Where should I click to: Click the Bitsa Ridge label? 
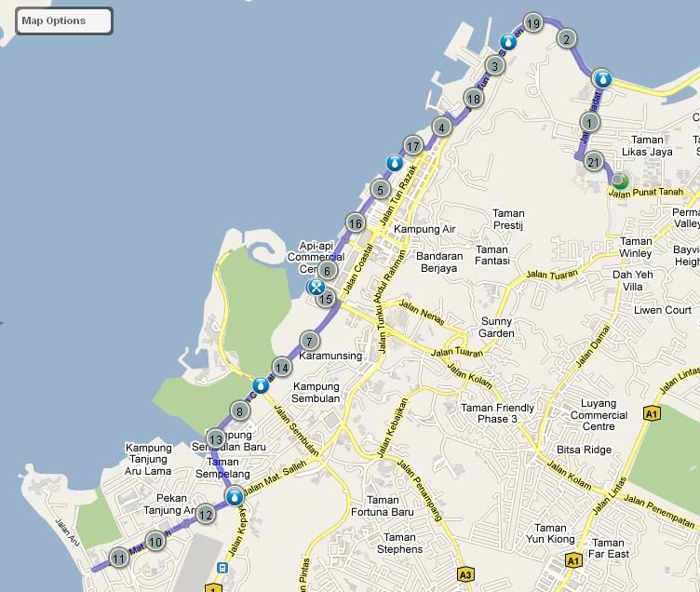[x=584, y=450]
